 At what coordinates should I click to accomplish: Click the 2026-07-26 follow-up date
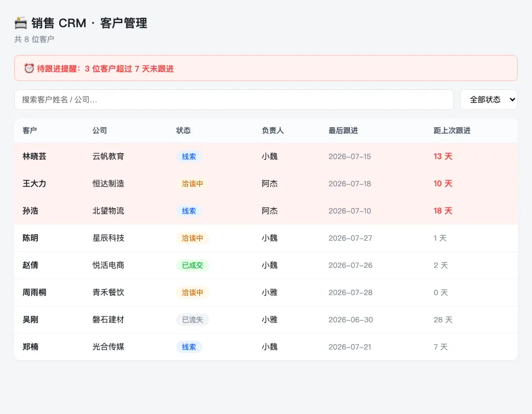[350, 265]
